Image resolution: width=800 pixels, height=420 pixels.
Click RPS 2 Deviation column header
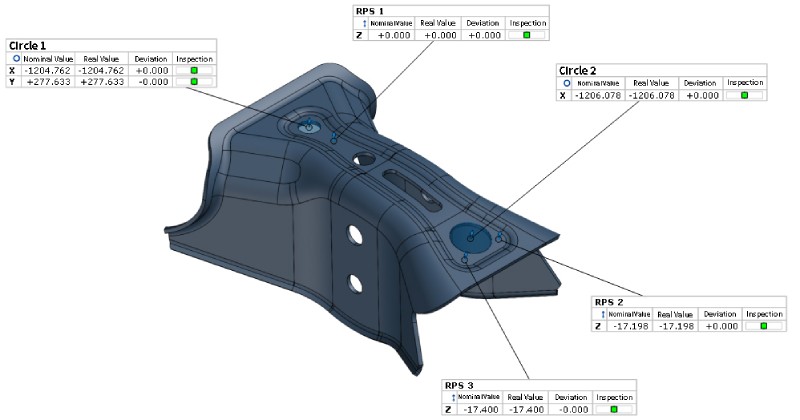pos(720,314)
